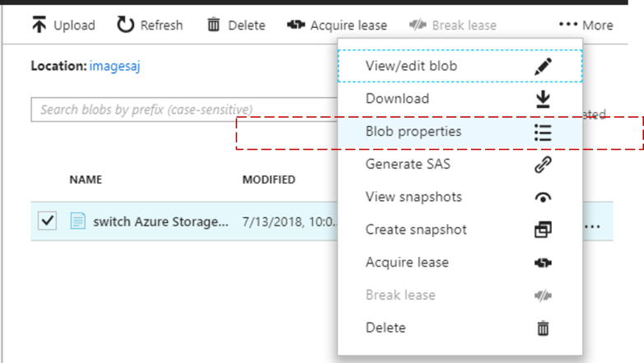This screenshot has height=363, width=644.
Task: Sort by the NAME column header
Action: coord(85,179)
